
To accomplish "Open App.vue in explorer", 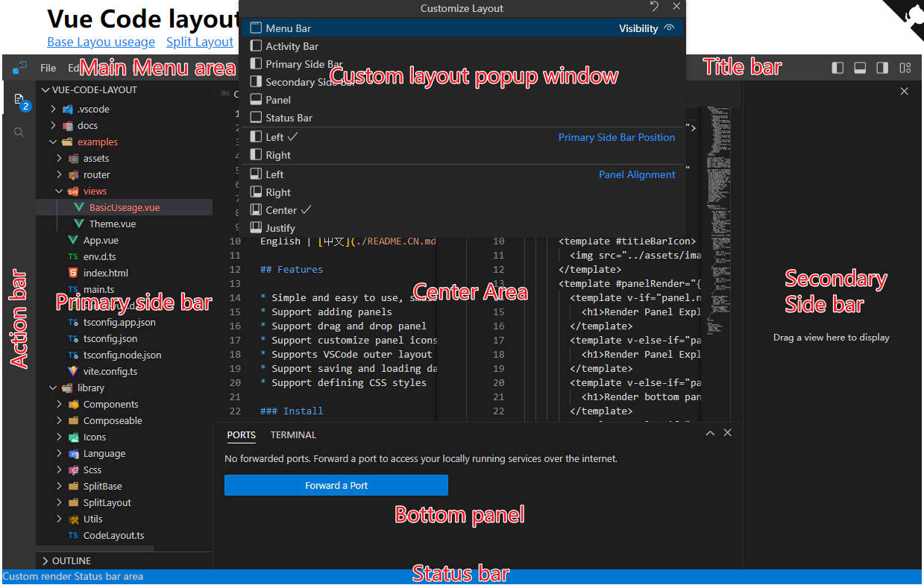I will click(125, 240).
